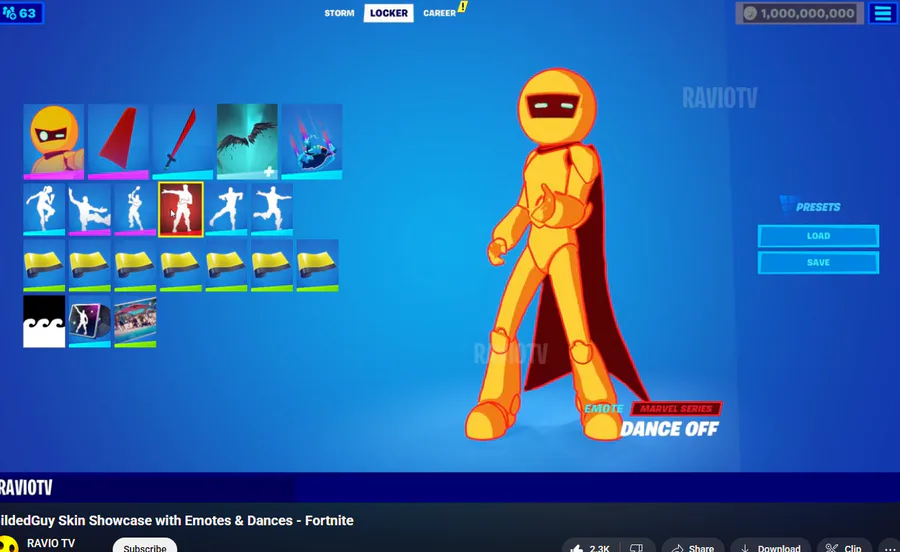Open the more actions ellipsis menu
The image size is (900, 552).
[889, 547]
